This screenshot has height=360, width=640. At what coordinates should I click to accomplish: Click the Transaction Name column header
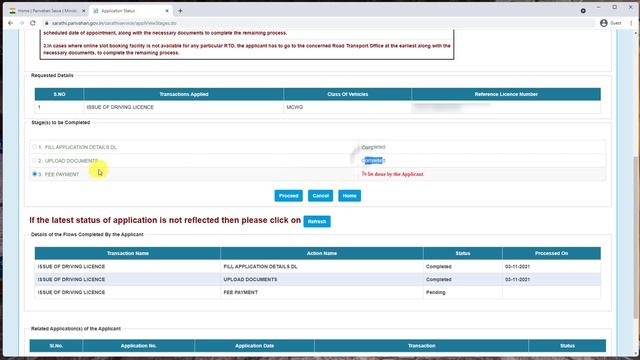(128, 253)
